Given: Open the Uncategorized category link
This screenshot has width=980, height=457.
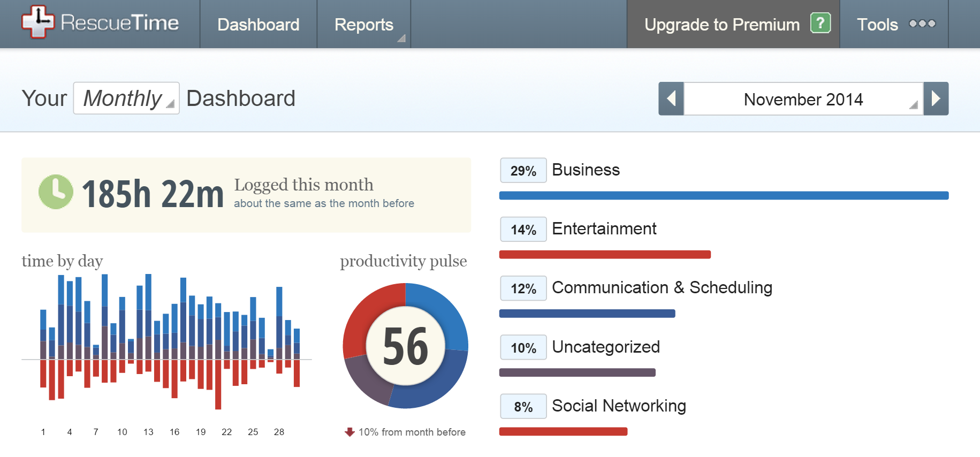Looking at the screenshot, I should tap(605, 347).
